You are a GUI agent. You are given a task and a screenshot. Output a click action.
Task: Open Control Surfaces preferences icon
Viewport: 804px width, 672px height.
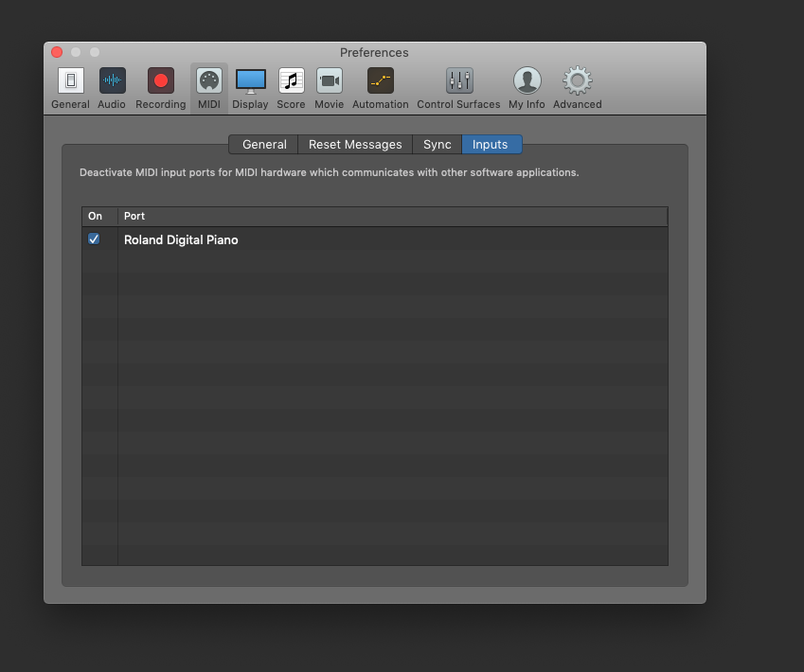tap(459, 80)
